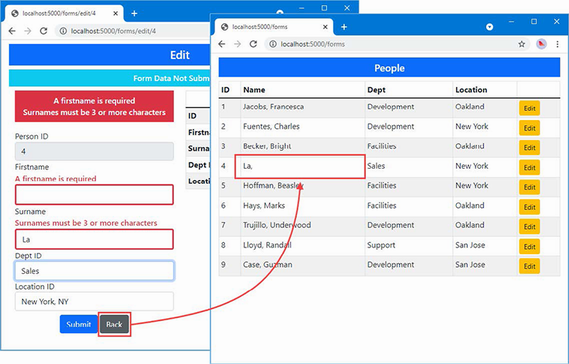The width and height of the screenshot is (569, 364).
Task: Click the extension icon beside the bookmark star
Action: pos(541,44)
